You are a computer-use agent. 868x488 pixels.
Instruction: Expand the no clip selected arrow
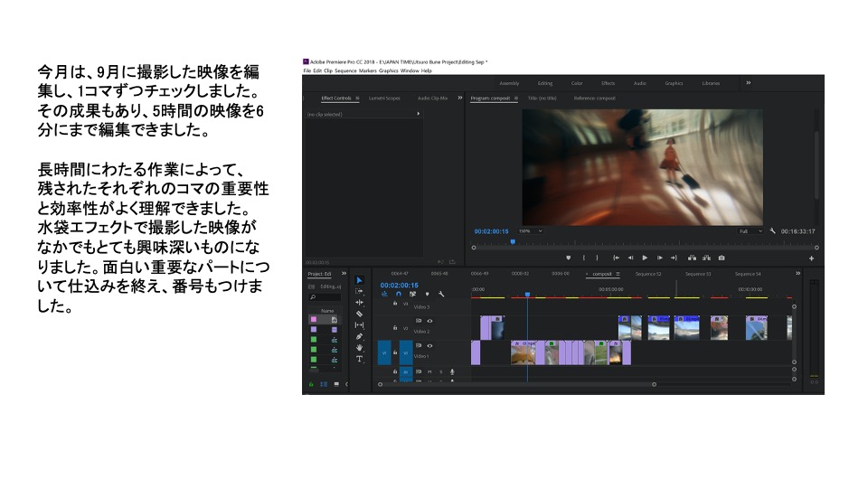tap(418, 114)
